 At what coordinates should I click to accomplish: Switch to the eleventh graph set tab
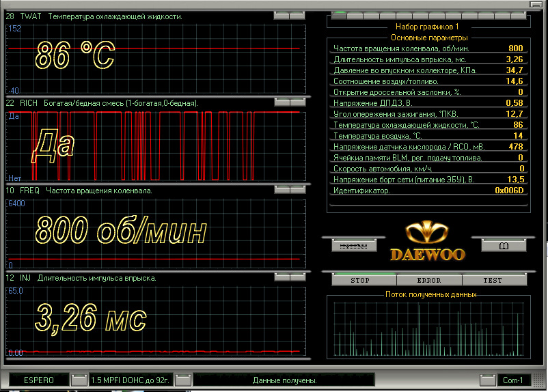tap(503, 16)
